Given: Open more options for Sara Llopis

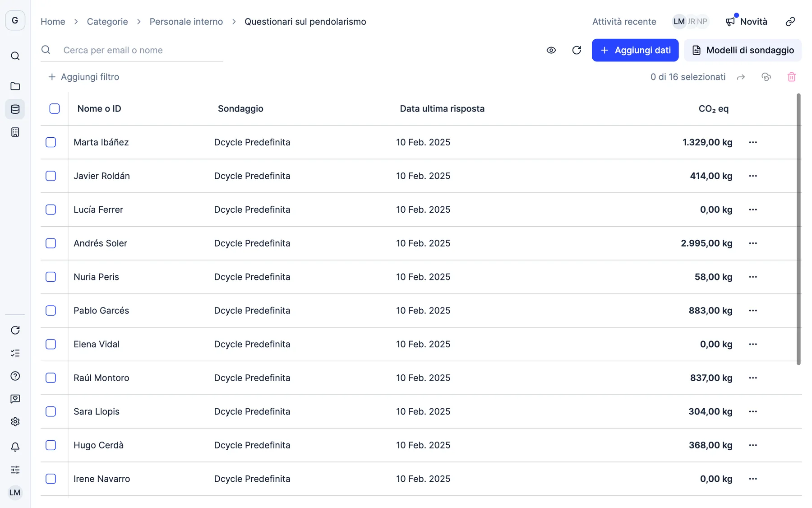Looking at the screenshot, I should [753, 411].
